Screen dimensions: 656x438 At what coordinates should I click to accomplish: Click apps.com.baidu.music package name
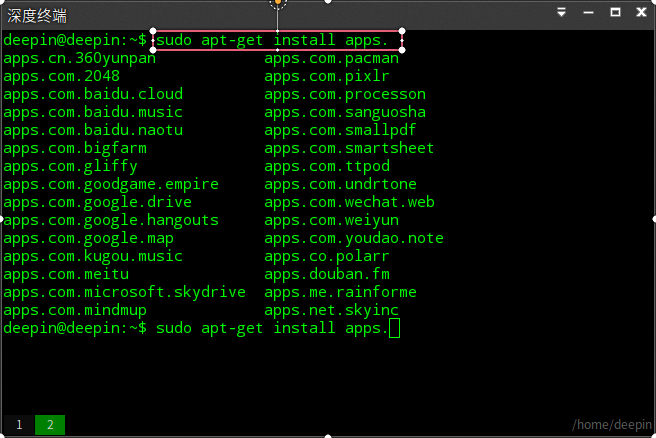[x=93, y=112]
